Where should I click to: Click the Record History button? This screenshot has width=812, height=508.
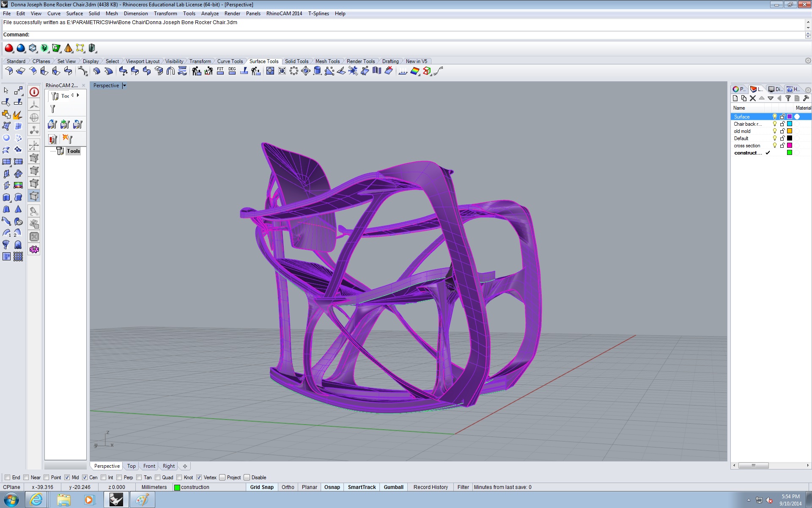[431, 487]
